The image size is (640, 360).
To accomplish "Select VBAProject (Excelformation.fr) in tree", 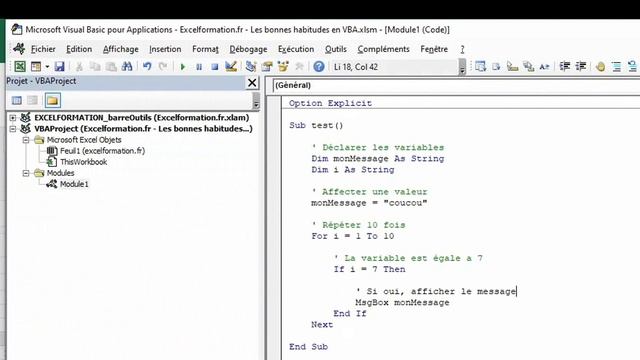I will pos(143,129).
